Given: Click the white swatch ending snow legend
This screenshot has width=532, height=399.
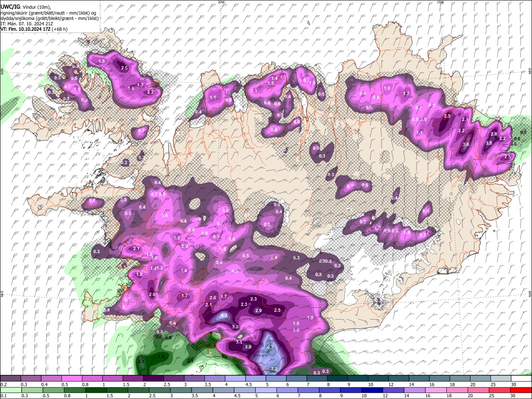Looking at the screenshot, I should tap(521, 379).
